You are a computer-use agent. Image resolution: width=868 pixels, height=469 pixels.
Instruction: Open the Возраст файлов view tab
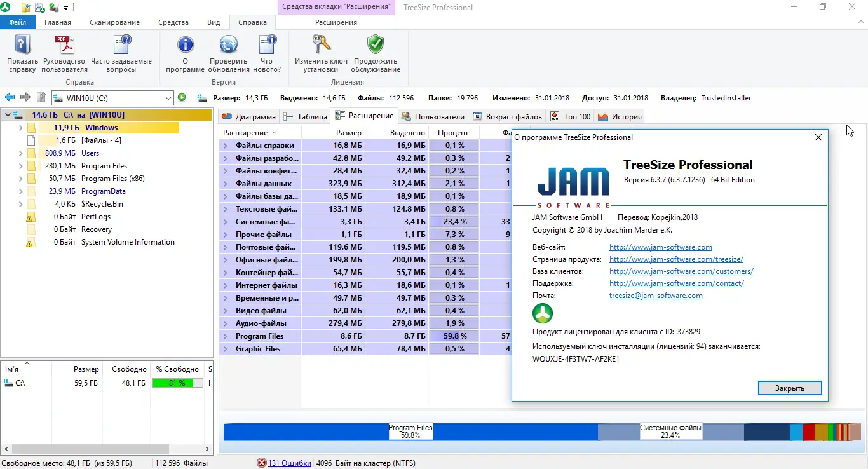coord(508,116)
